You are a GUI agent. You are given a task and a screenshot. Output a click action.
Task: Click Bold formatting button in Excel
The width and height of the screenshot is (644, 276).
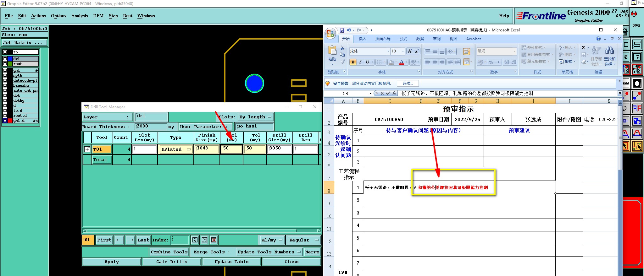pyautogui.click(x=353, y=62)
